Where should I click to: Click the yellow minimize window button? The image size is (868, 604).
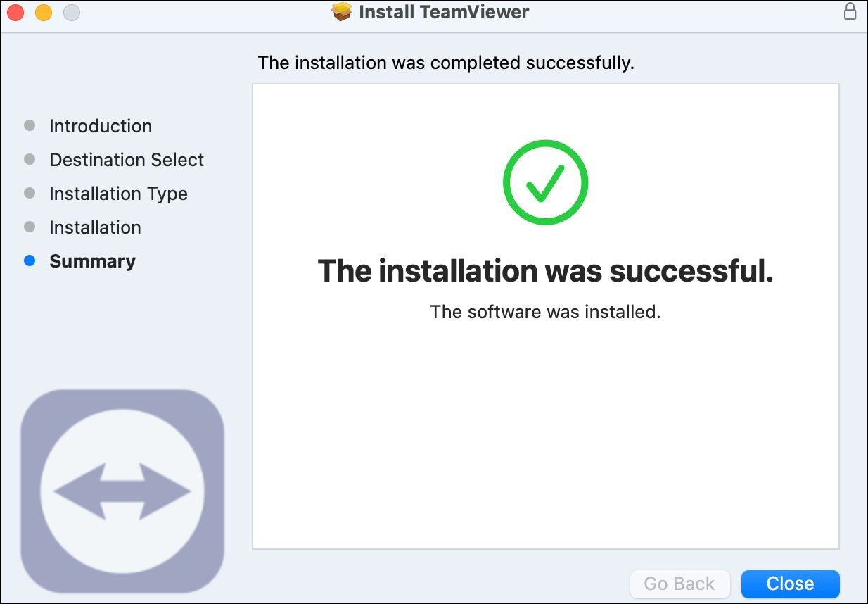click(x=44, y=12)
